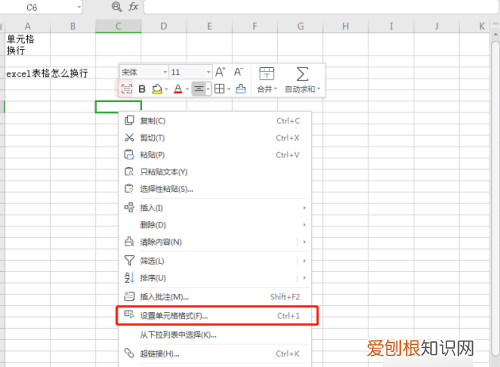Choose 剪切(T) from context menu
The image size is (500, 367).
(215, 138)
